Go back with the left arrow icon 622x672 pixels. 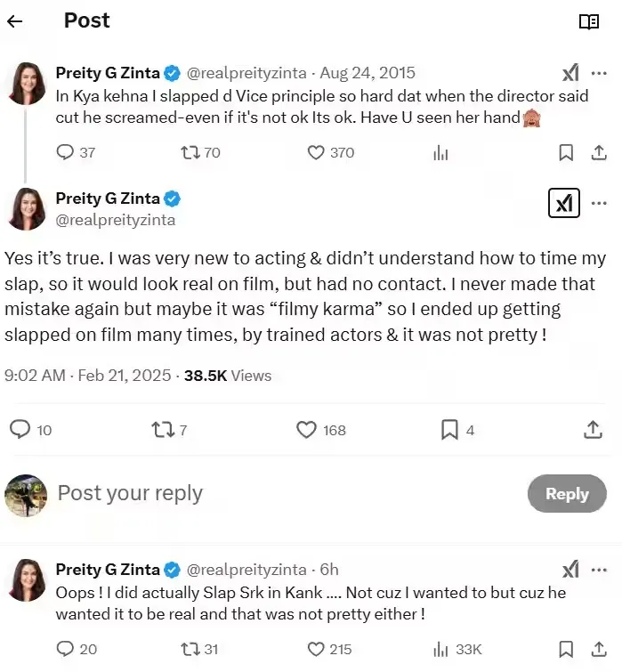[15, 21]
